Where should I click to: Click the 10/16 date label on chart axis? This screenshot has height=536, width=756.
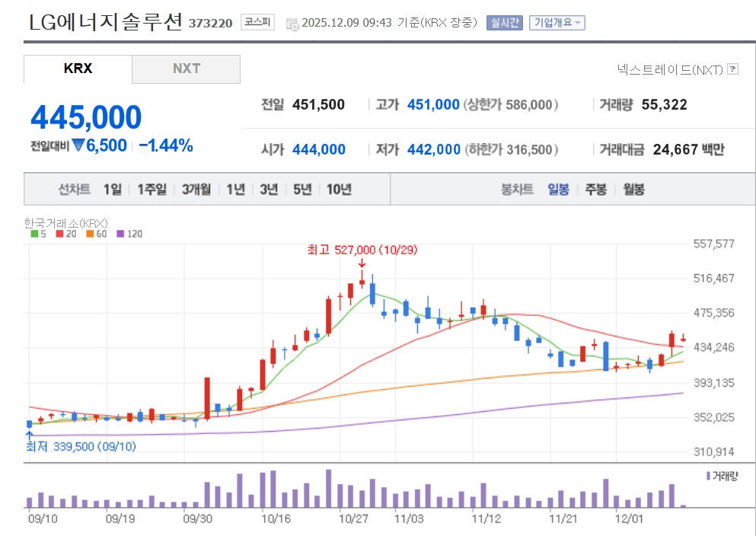tap(276, 519)
